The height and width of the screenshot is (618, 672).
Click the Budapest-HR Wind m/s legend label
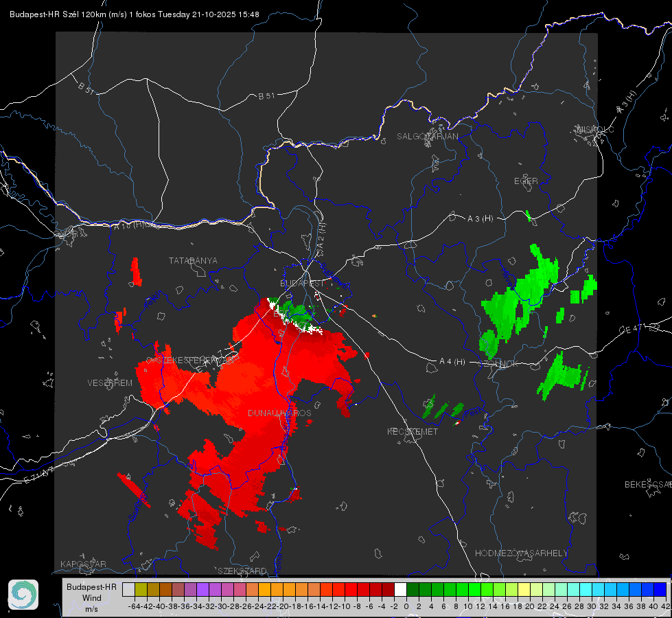[91, 597]
